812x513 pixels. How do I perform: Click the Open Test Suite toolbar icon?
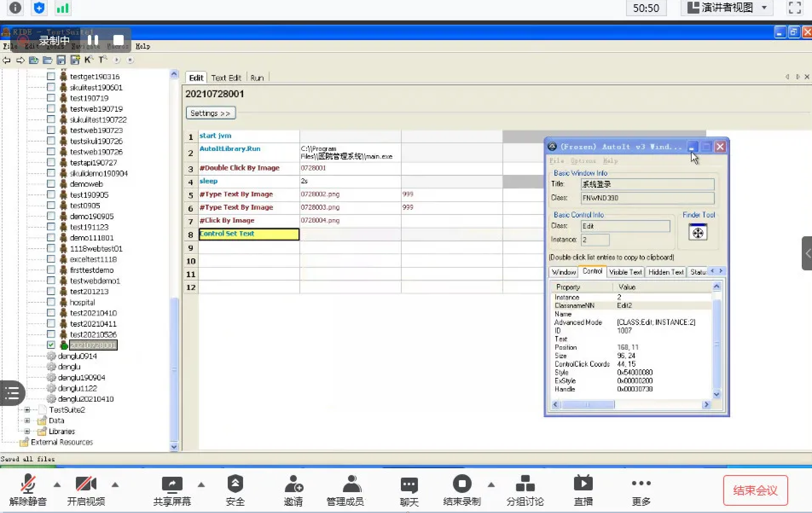34,60
